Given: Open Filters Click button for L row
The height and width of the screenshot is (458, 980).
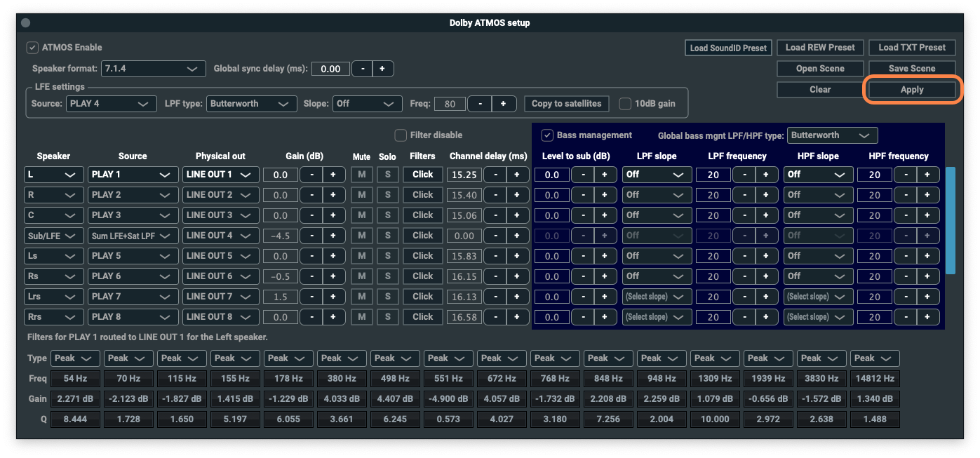Looking at the screenshot, I should 423,175.
